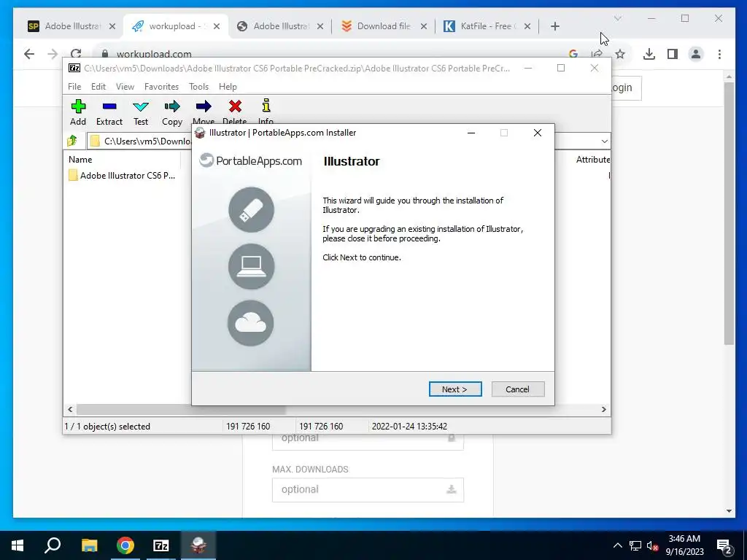Open Chrome downloads panel

649,54
